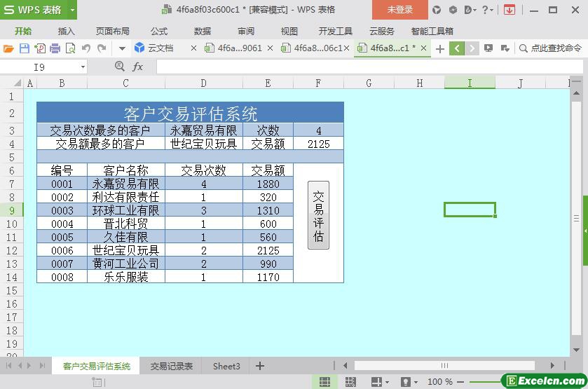Add a new sheet with plus icon

pos(260,366)
